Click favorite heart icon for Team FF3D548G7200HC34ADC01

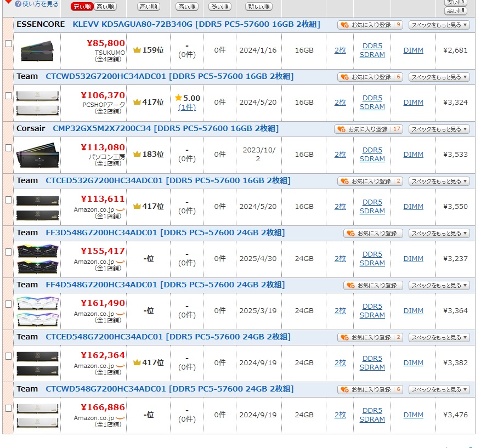tap(350, 234)
